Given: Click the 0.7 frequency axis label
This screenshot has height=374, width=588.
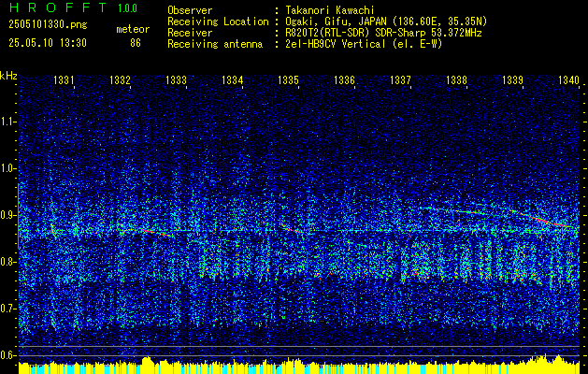Looking at the screenshot, I should tap(7, 309).
